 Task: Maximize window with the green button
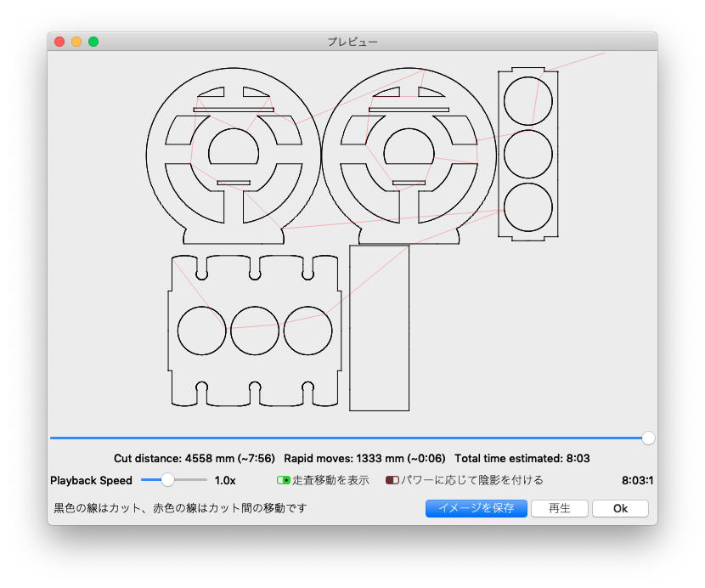click(93, 42)
